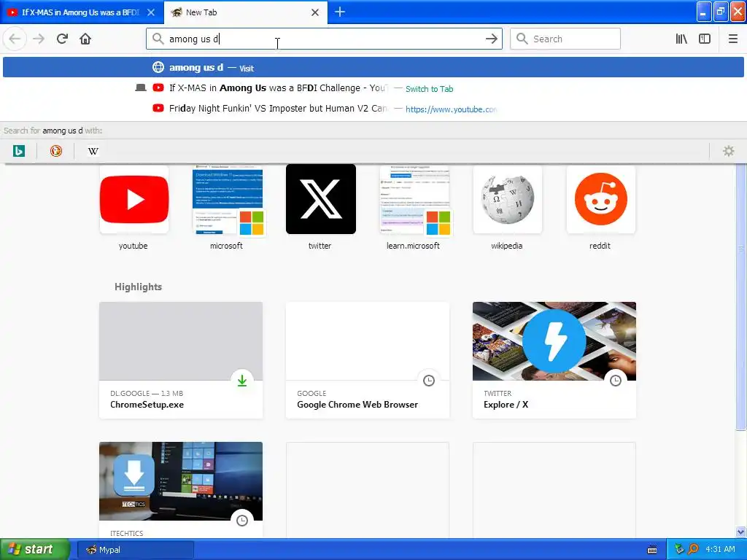Search with Bing one-off icon
This screenshot has height=560, width=747.
point(18,151)
